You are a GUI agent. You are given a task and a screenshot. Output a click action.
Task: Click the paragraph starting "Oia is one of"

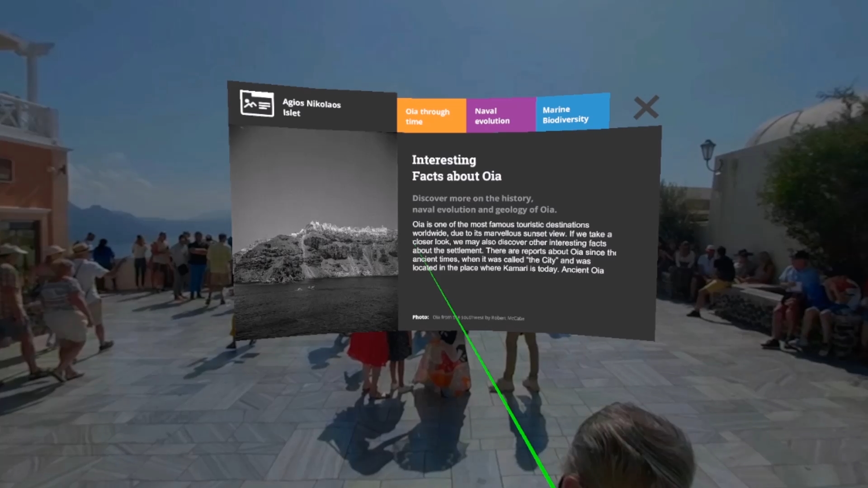(x=514, y=247)
